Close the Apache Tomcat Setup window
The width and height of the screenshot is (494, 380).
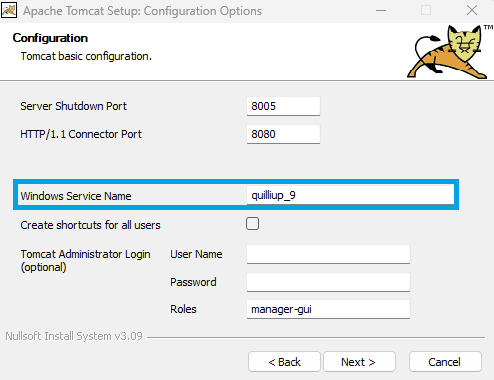pos(472,10)
